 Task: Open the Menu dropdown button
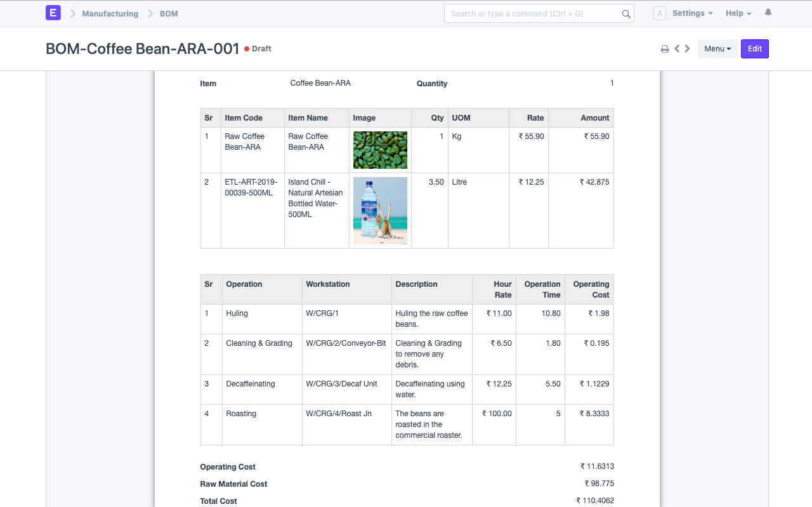click(717, 49)
